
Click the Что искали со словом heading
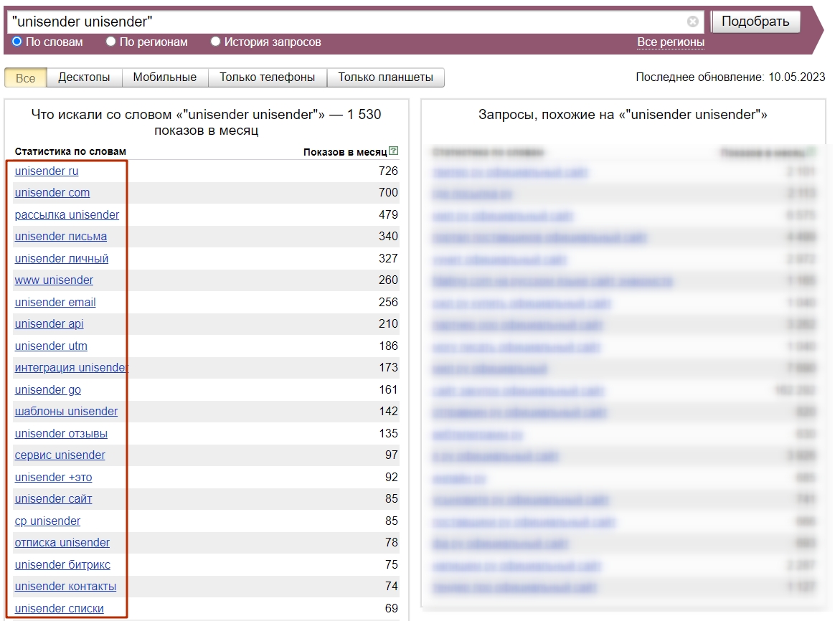tap(207, 122)
